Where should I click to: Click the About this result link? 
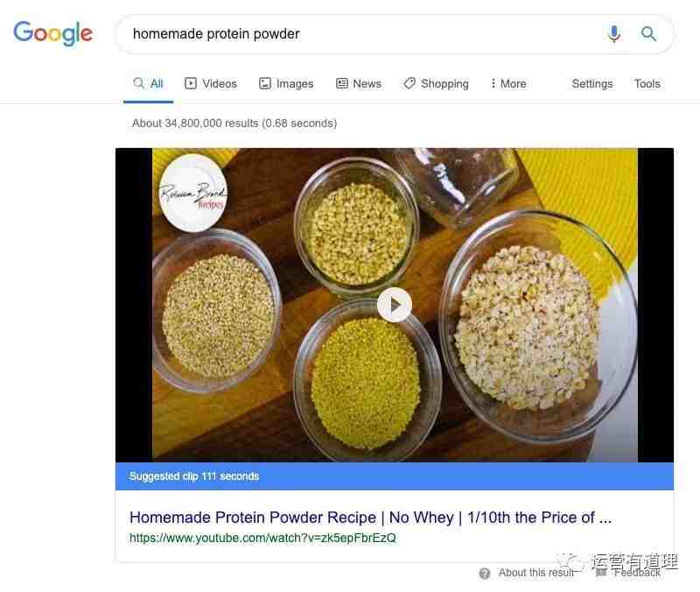point(536,573)
